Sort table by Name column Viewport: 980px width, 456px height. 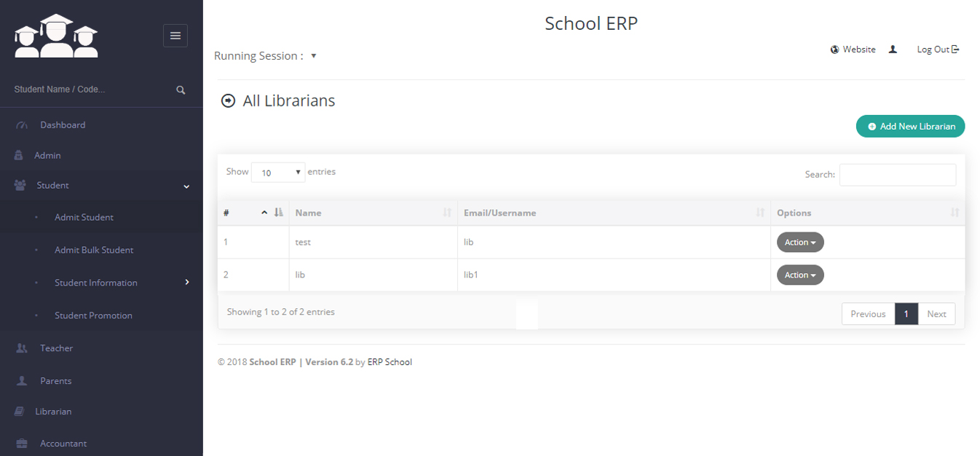373,213
